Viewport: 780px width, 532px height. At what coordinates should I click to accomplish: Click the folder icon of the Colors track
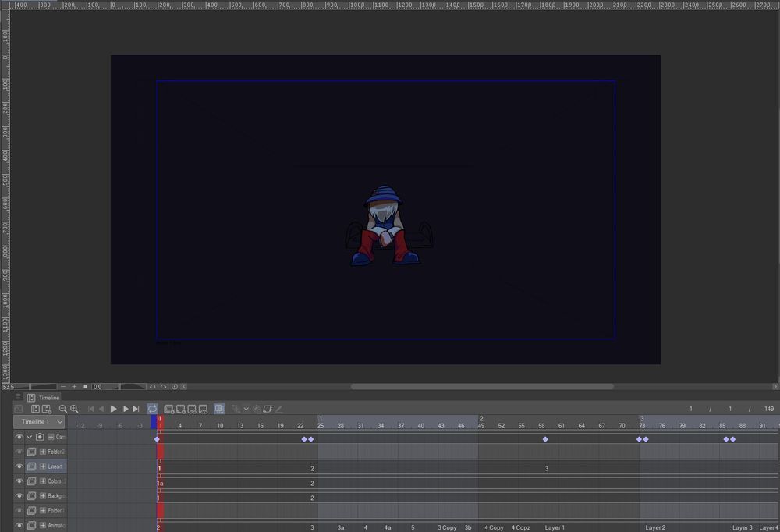click(31, 481)
